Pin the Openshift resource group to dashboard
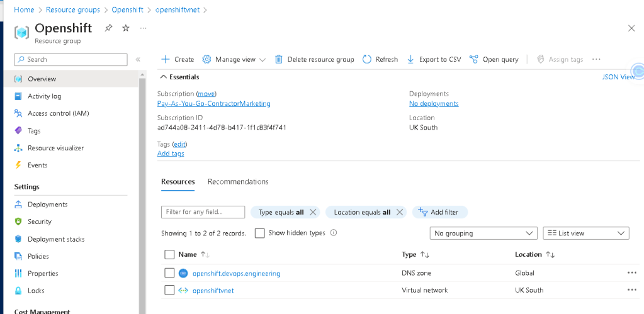Image resolution: width=644 pixels, height=314 pixels. click(108, 28)
